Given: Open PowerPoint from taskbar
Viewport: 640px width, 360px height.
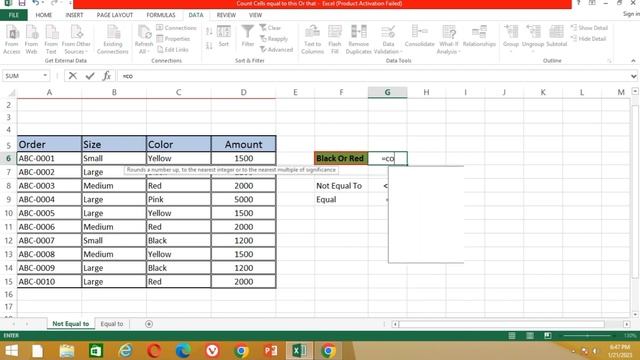Looking at the screenshot, I should [x=270, y=351].
